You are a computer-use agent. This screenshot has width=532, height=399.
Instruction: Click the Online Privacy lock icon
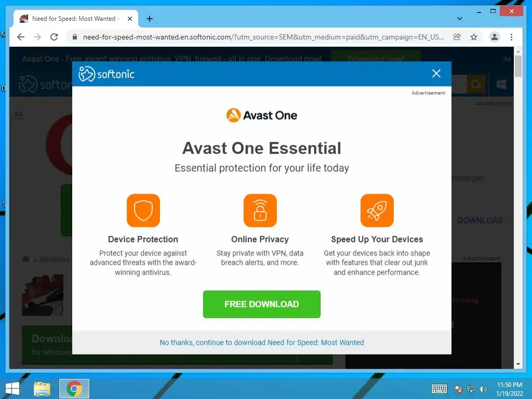[x=260, y=210]
